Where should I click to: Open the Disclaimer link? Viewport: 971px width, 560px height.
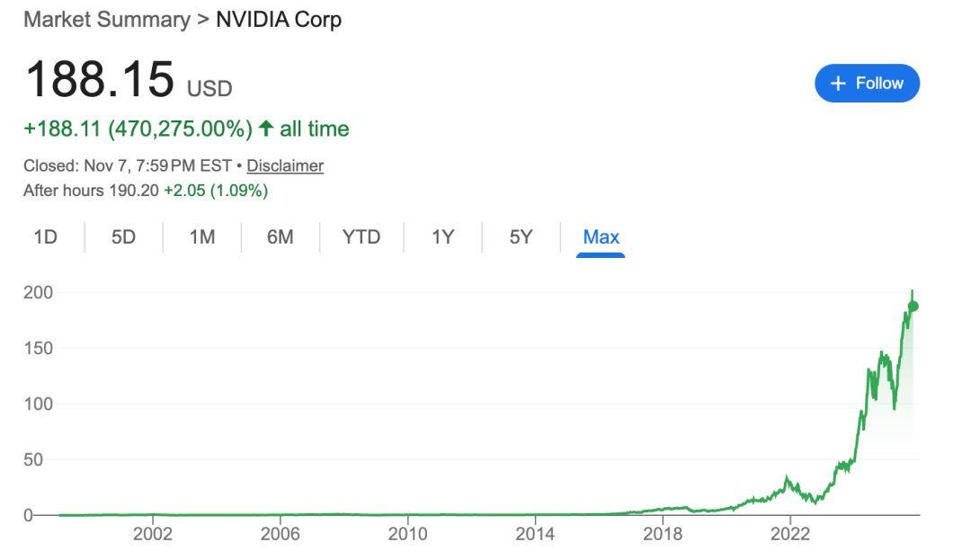point(285,165)
